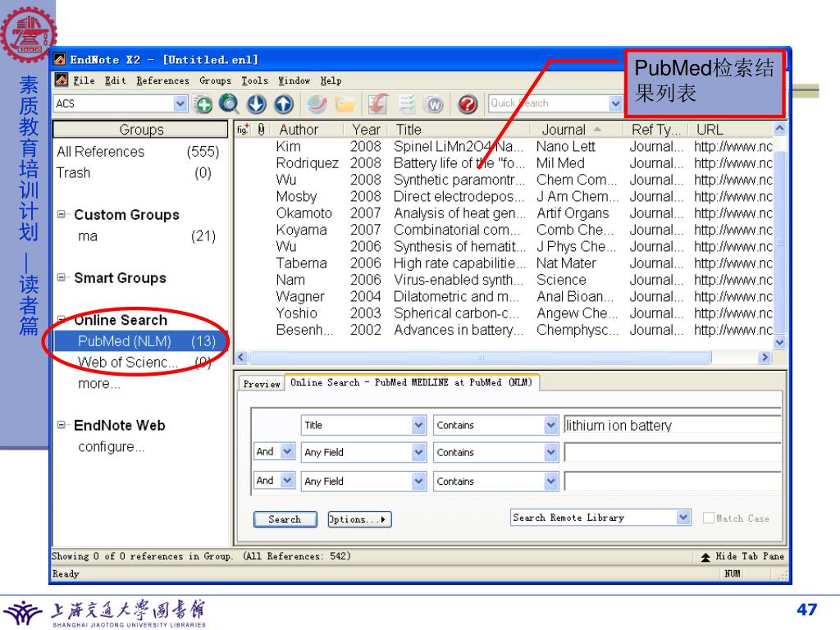
Task: Click the Options button
Action: click(x=359, y=519)
